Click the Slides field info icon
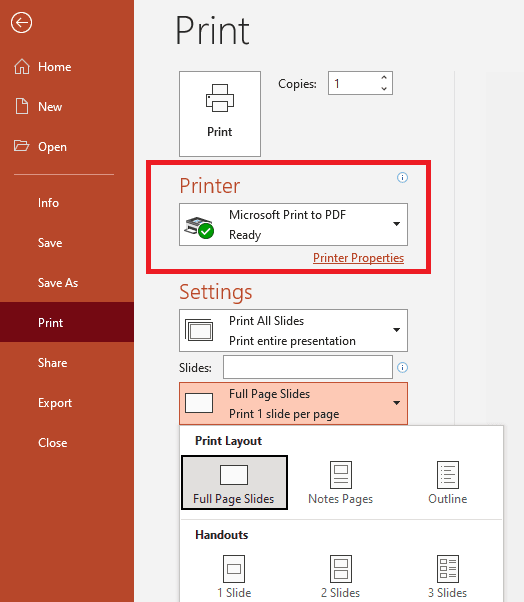 coord(402,367)
